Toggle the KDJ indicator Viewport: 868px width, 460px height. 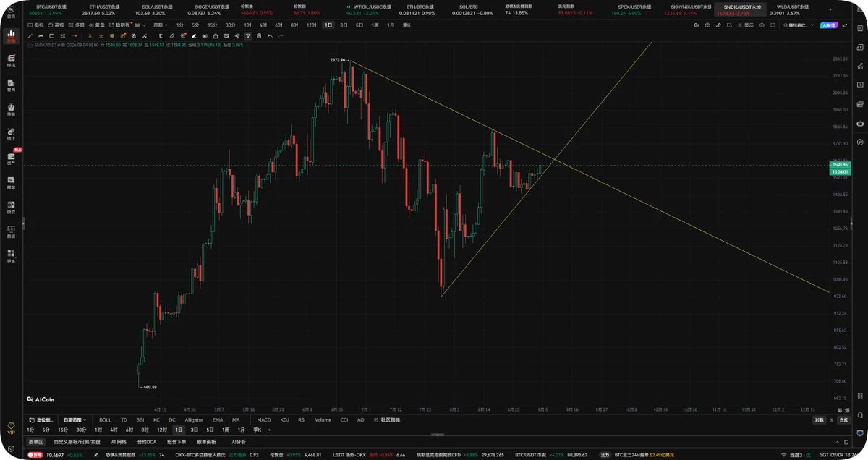pyautogui.click(x=284, y=420)
